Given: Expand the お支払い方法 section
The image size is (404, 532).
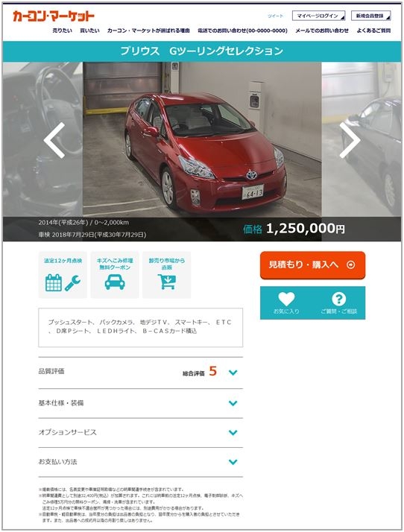Looking at the screenshot, I should [x=141, y=462].
